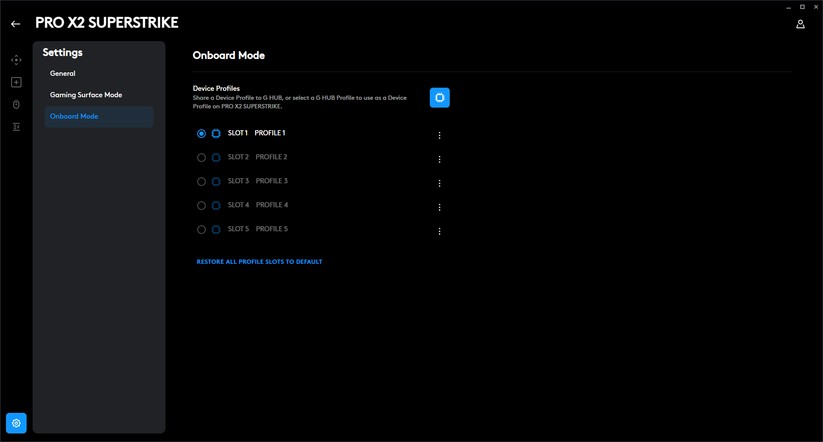
Task: Select the SLOT 4 radio button
Action: click(201, 206)
